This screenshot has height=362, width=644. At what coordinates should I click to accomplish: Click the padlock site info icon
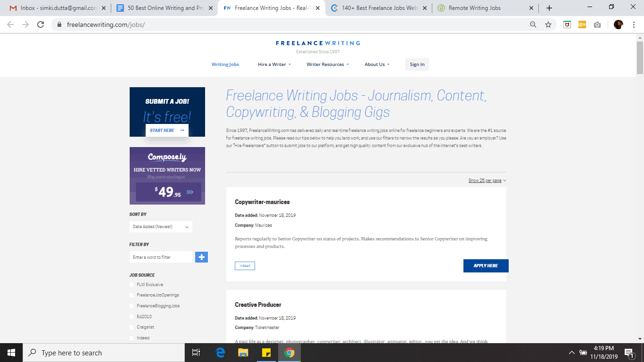point(59,25)
